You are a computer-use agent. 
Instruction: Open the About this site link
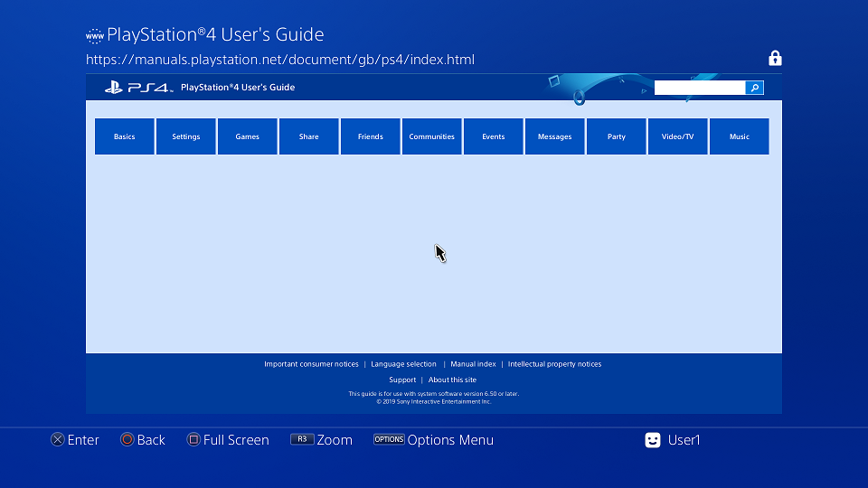[x=452, y=380]
